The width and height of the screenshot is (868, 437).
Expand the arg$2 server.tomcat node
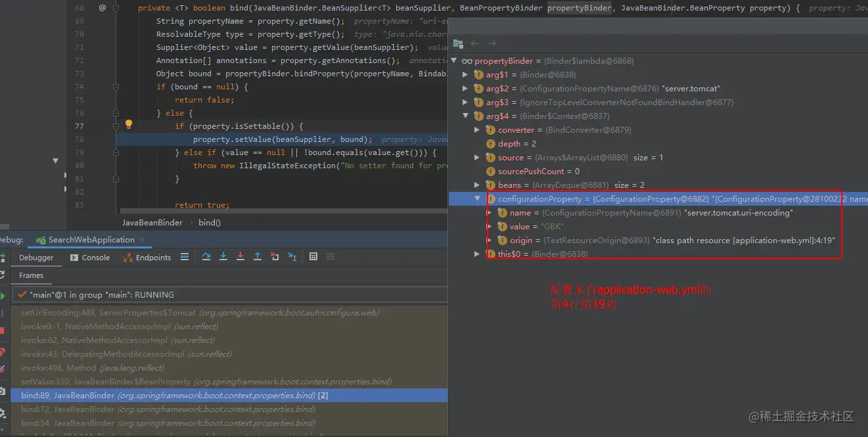click(465, 89)
